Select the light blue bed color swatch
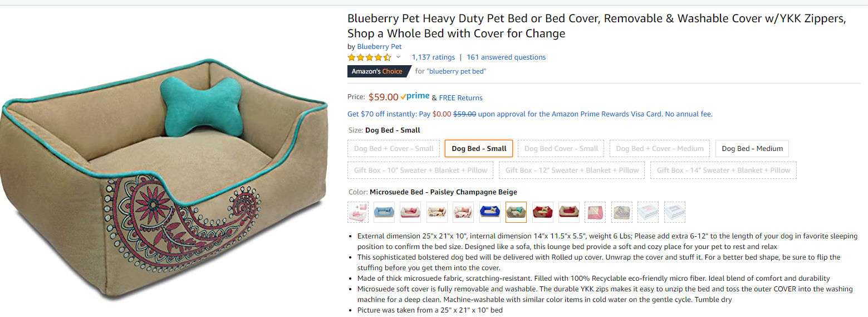 tap(384, 212)
